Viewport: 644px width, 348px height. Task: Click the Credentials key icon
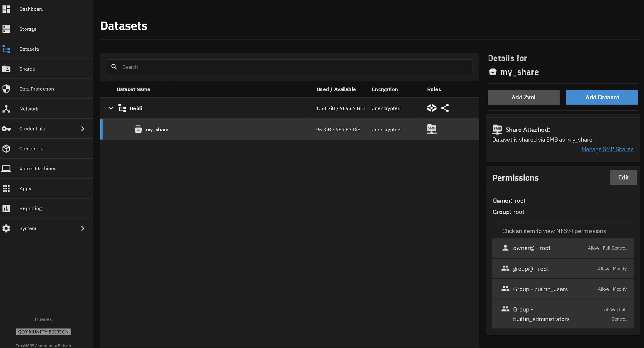pos(6,129)
